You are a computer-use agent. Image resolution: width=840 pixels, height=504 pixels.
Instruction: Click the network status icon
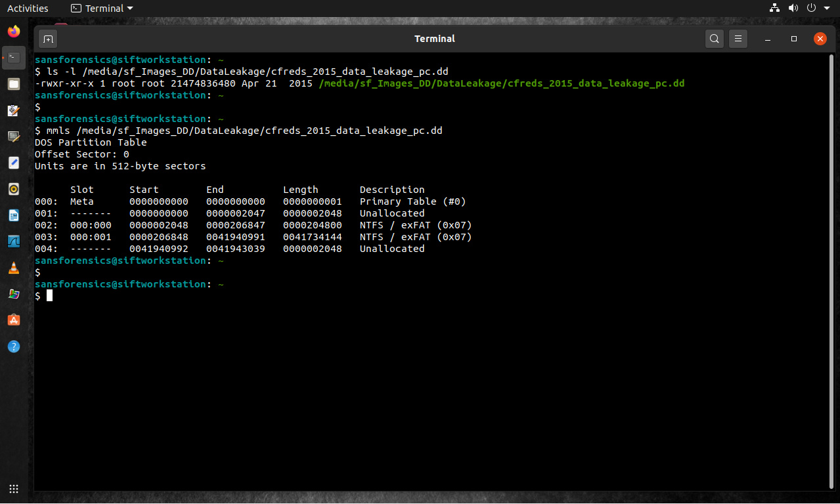[774, 9]
